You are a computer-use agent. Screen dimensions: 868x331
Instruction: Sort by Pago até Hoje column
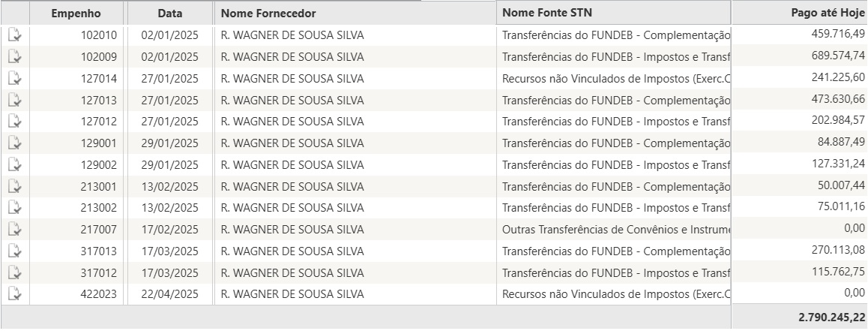pyautogui.click(x=828, y=13)
